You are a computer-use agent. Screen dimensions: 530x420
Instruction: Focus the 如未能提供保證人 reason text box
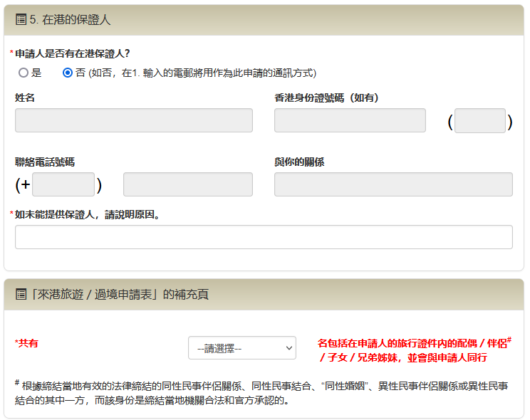[264, 237]
